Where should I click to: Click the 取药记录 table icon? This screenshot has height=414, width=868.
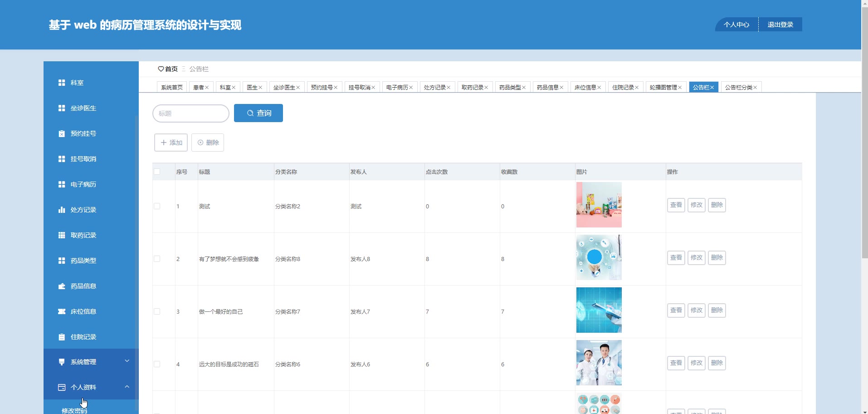click(62, 235)
